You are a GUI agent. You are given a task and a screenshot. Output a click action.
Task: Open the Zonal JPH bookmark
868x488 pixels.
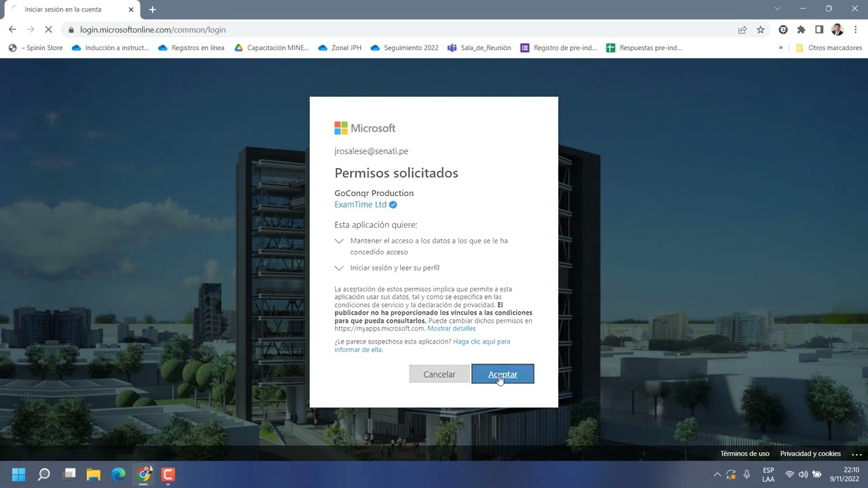340,48
